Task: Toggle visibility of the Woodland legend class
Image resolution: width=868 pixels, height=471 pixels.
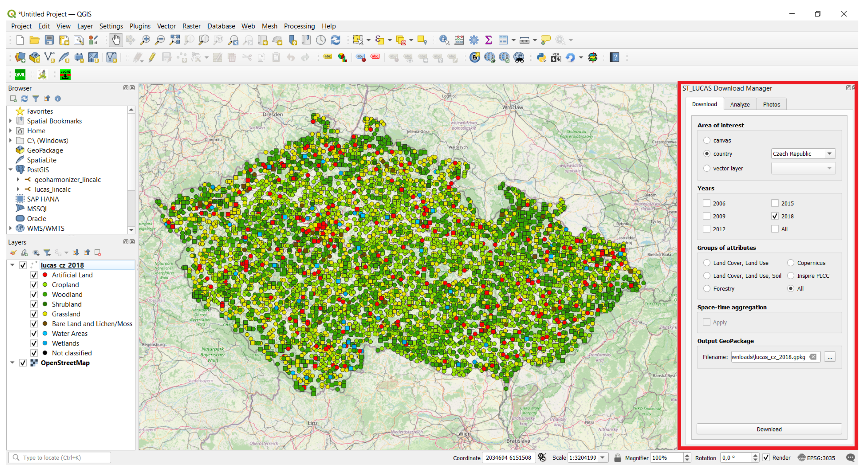Action: coord(34,295)
